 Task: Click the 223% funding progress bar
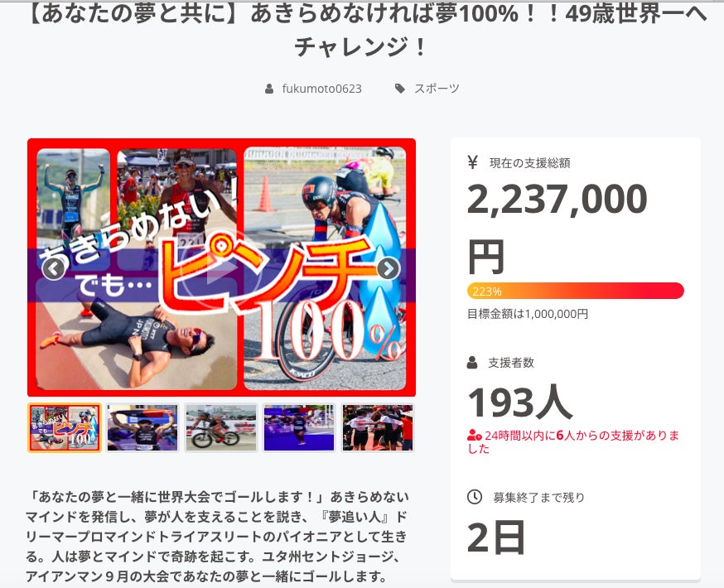click(576, 291)
